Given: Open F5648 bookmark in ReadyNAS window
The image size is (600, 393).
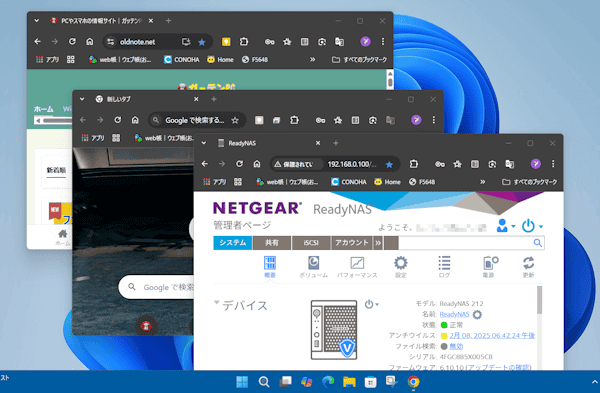Looking at the screenshot, I should pos(422,182).
